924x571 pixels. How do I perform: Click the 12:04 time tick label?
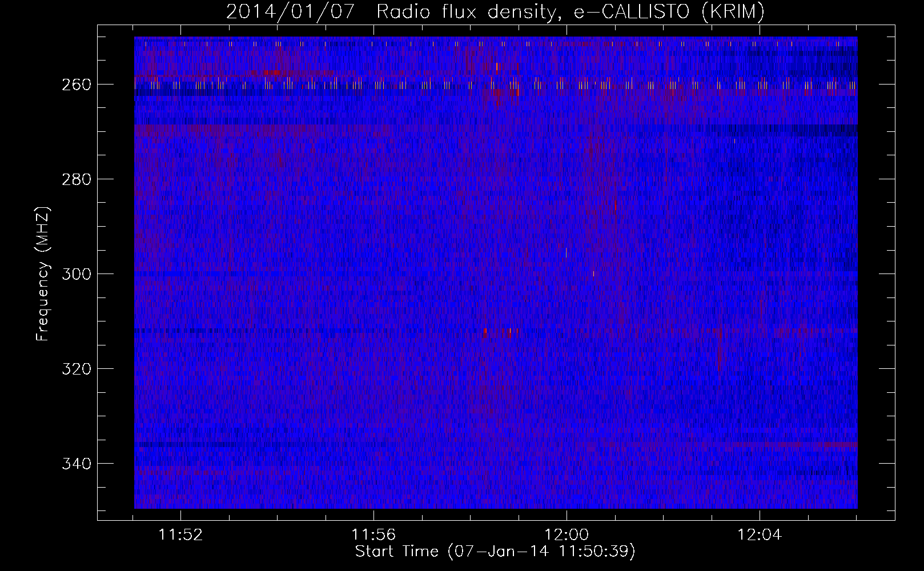tap(760, 535)
